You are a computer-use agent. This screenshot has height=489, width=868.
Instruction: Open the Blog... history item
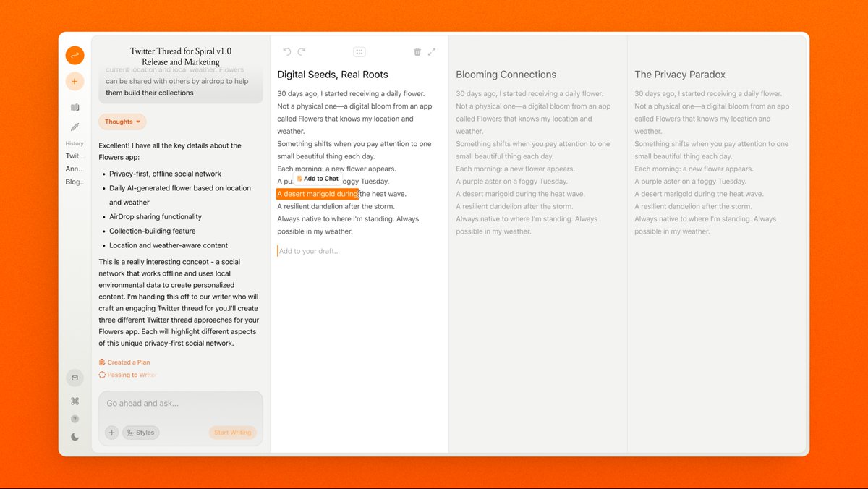(x=74, y=182)
